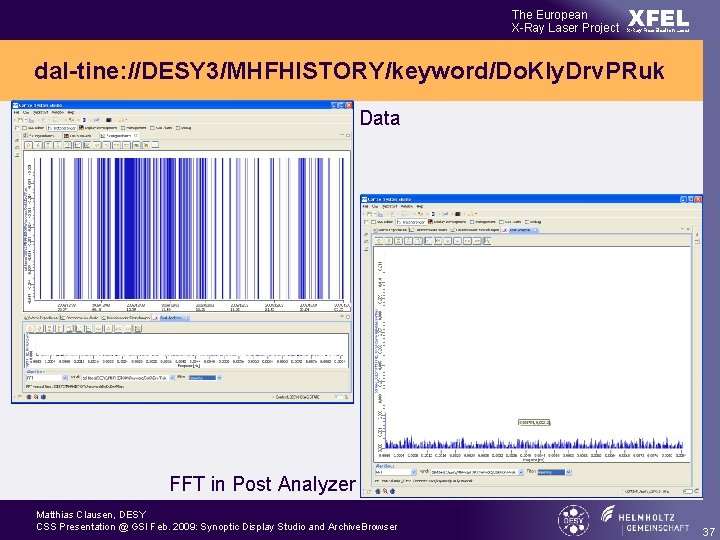720x540 pixels.
Task: Click first icon of data chart toolbar
Action: pos(28,145)
